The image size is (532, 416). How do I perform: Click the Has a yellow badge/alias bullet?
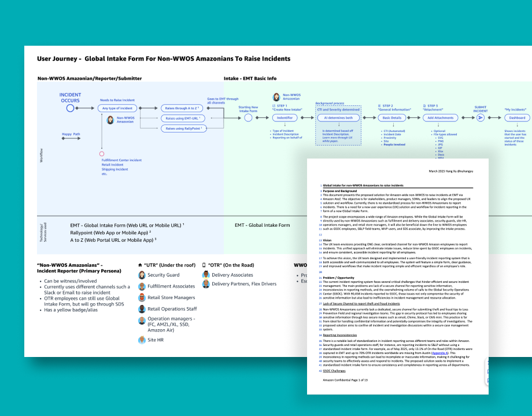pyautogui.click(x=71, y=310)
